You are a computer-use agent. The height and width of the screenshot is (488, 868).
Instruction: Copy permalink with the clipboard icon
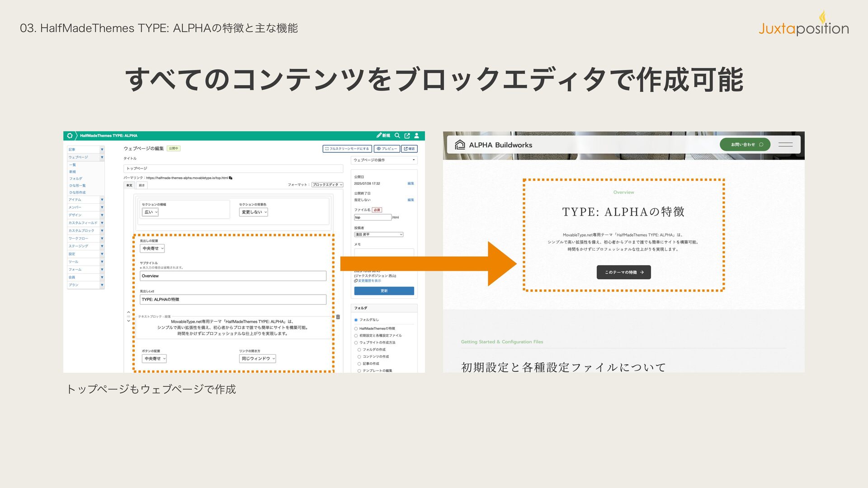(231, 178)
